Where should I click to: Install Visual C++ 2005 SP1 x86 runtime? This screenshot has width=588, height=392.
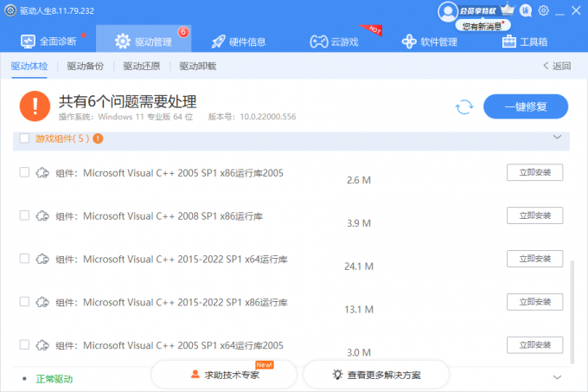(534, 172)
